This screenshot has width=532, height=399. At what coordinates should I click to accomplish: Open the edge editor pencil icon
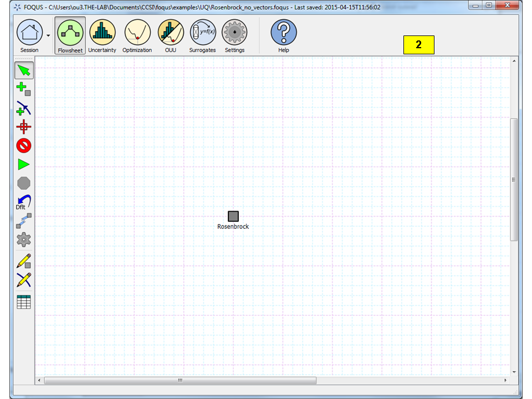tap(23, 280)
